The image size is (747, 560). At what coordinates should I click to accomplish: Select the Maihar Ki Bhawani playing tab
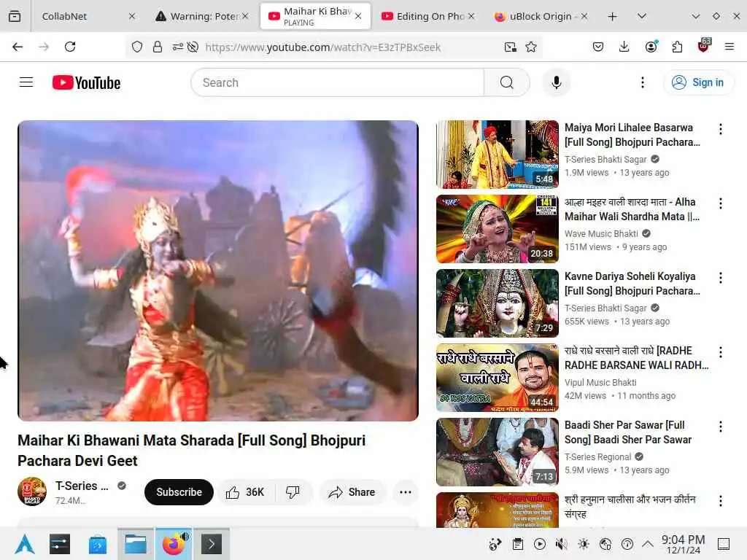coord(315,16)
